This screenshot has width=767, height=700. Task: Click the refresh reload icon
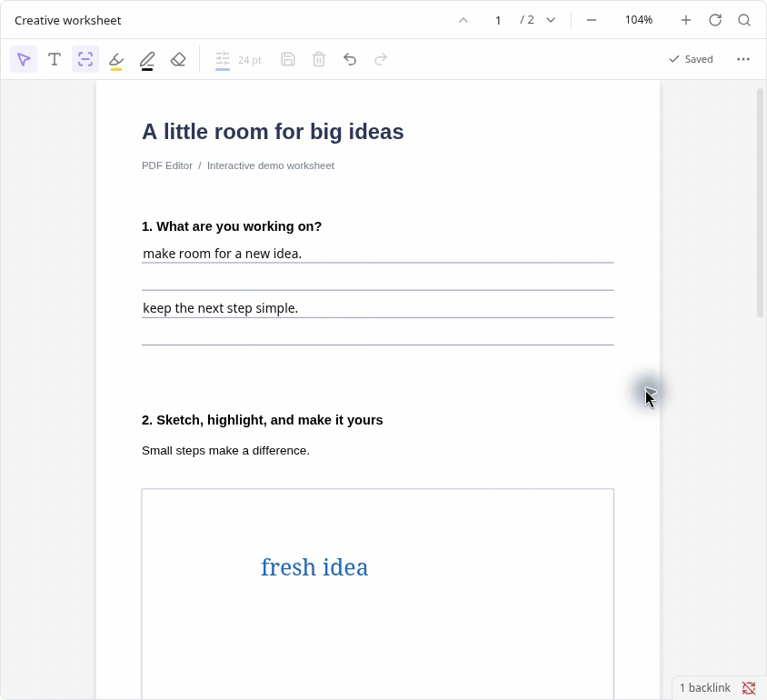click(715, 20)
